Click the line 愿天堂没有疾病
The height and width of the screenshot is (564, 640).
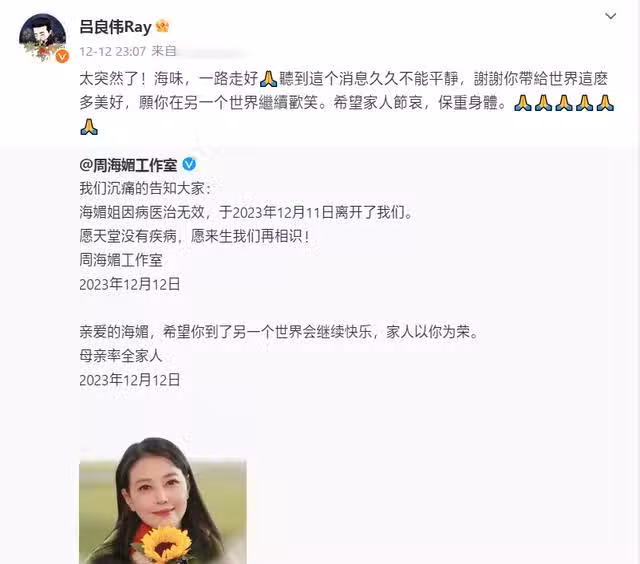coord(195,236)
